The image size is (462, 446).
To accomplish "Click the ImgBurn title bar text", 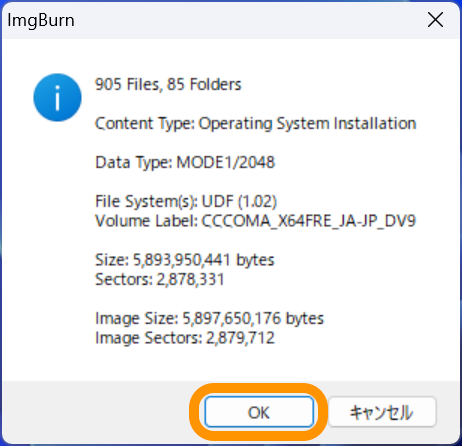I will (x=41, y=20).
